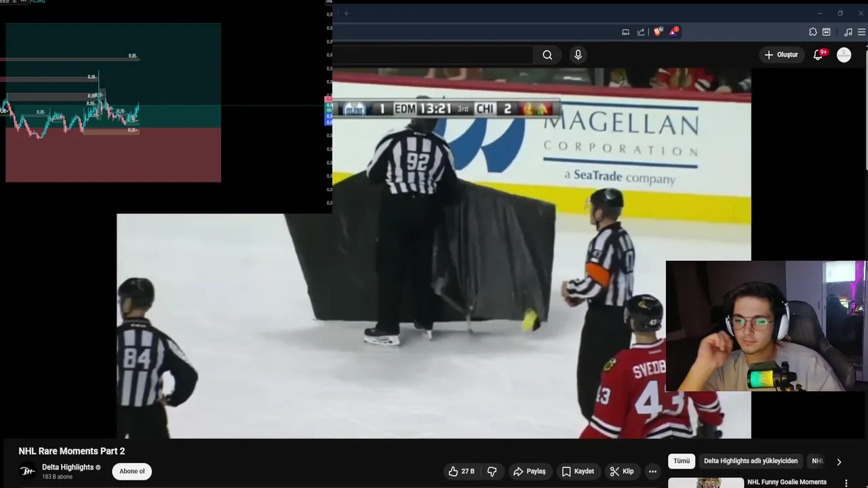The height and width of the screenshot is (488, 868).
Task: Open a new browser tab with plus
Action: coord(346,13)
